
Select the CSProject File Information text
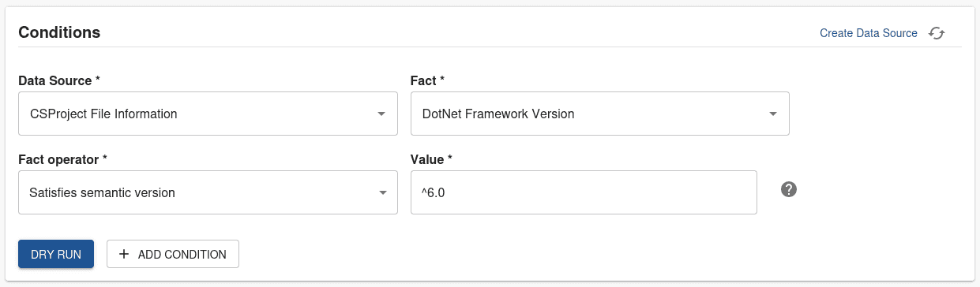[x=103, y=114]
